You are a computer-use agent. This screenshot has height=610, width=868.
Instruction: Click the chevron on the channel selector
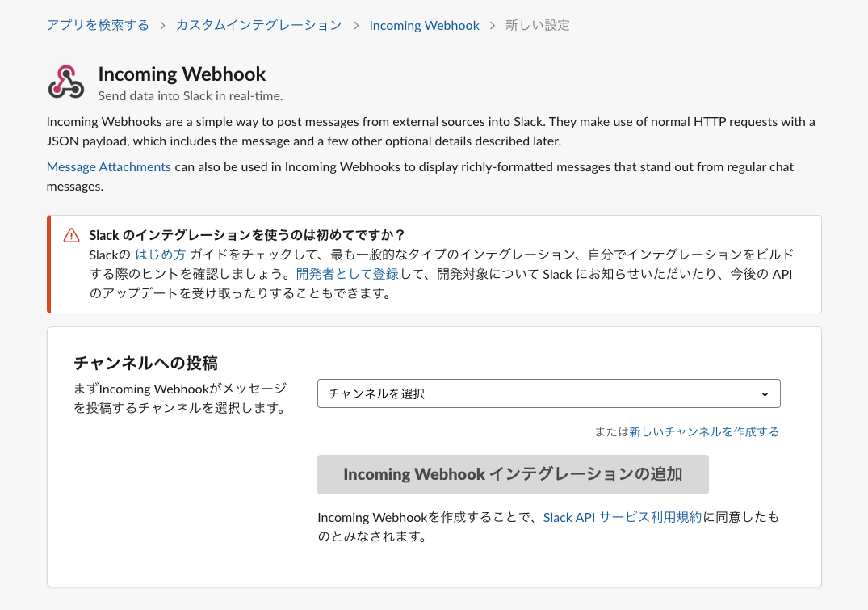pos(764,393)
